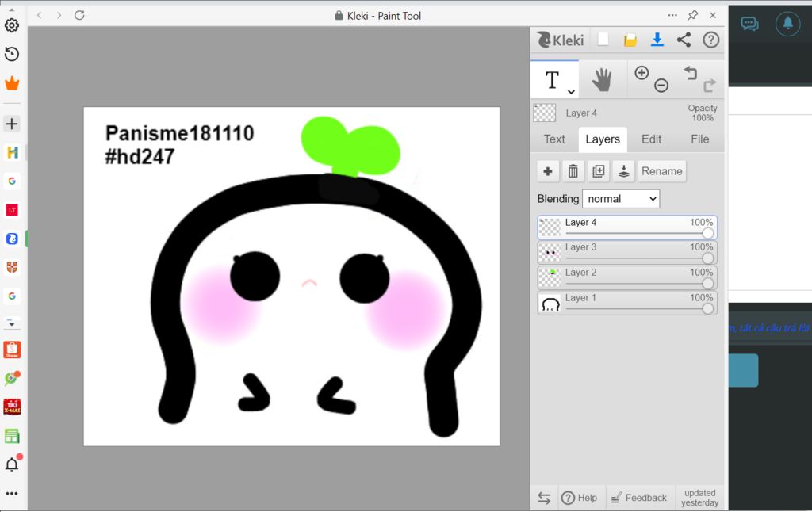Open the sidebar's three-dot overflow menu
812x512 pixels.
click(12, 493)
